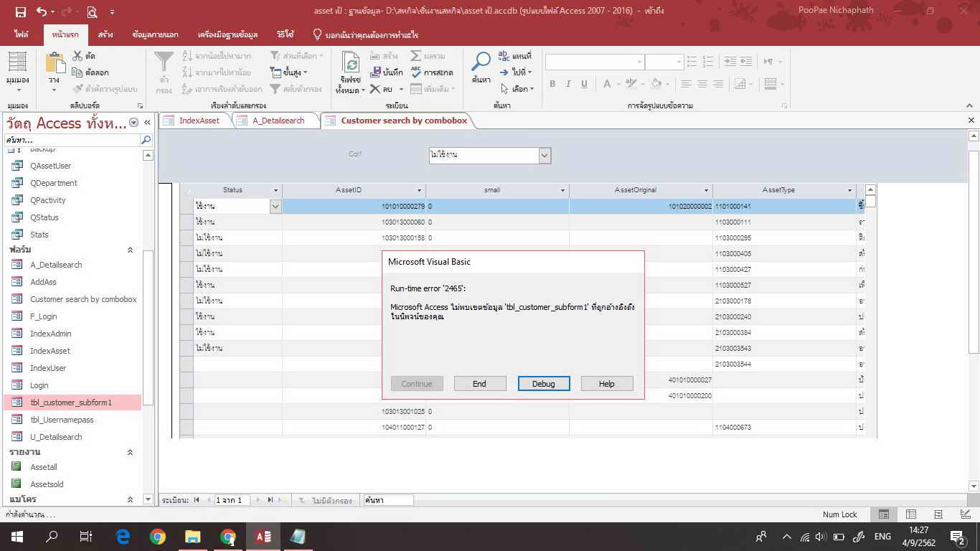Click the Tell Me lightbulb search box
The width and height of the screenshot is (980, 551).
coord(366,34)
